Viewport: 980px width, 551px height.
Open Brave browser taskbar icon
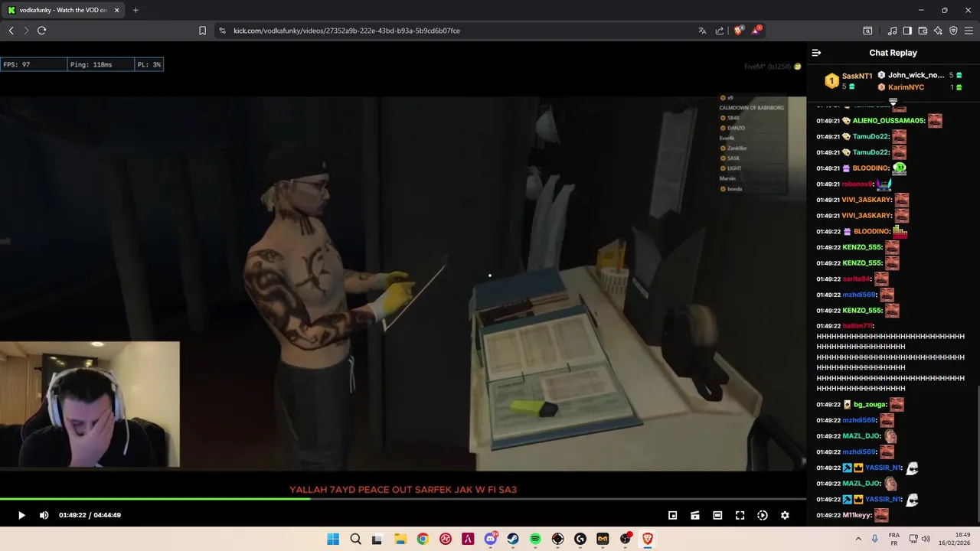(648, 539)
